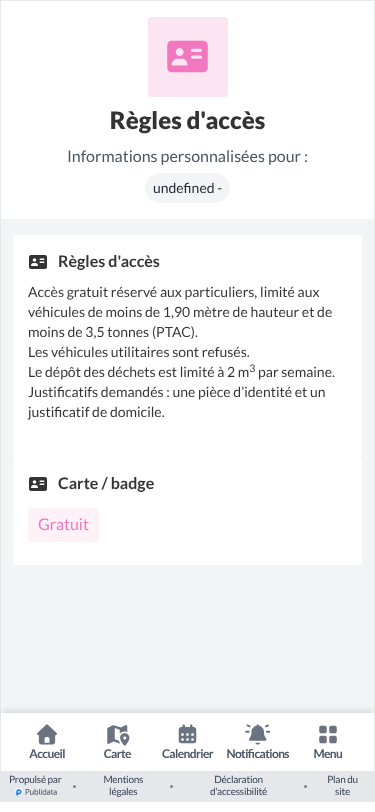Tap the Notifications bell icon

coord(257,734)
